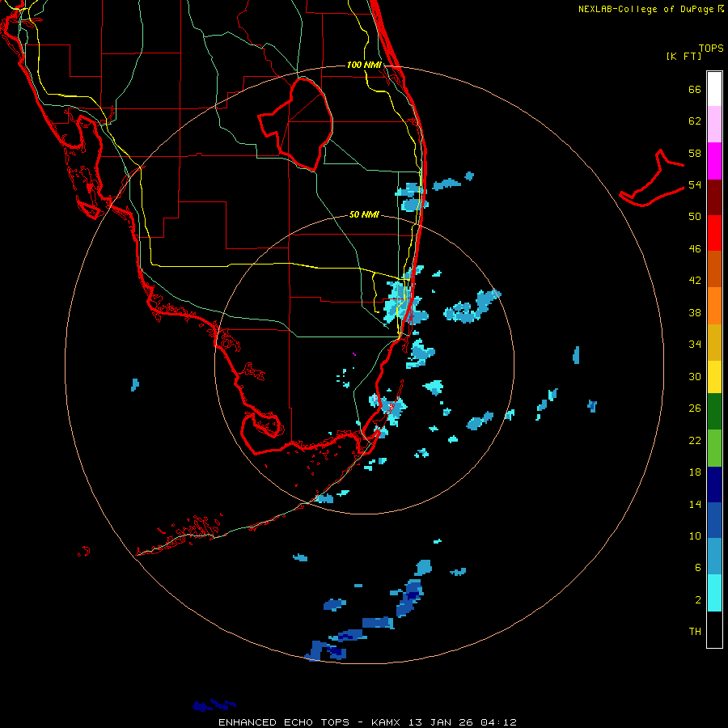Click the 54 legend value
This screenshot has height=728, width=728.
tap(695, 184)
